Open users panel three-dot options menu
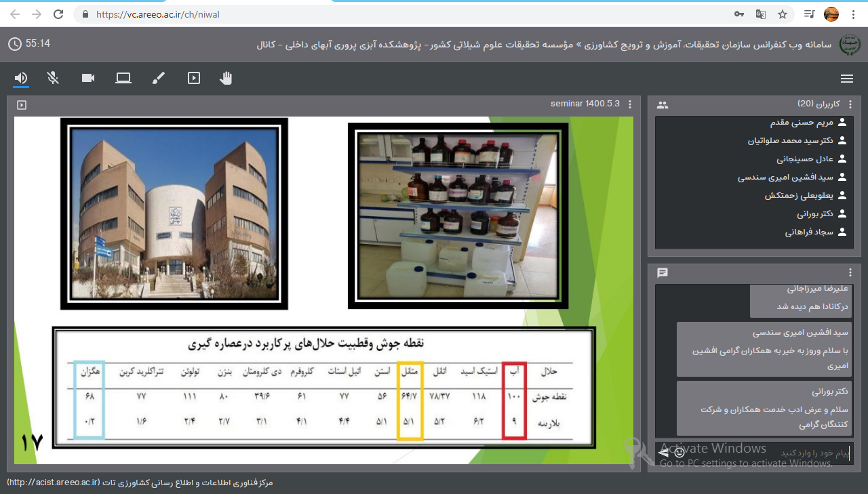The width and height of the screenshot is (868, 494). pyautogui.click(x=850, y=104)
